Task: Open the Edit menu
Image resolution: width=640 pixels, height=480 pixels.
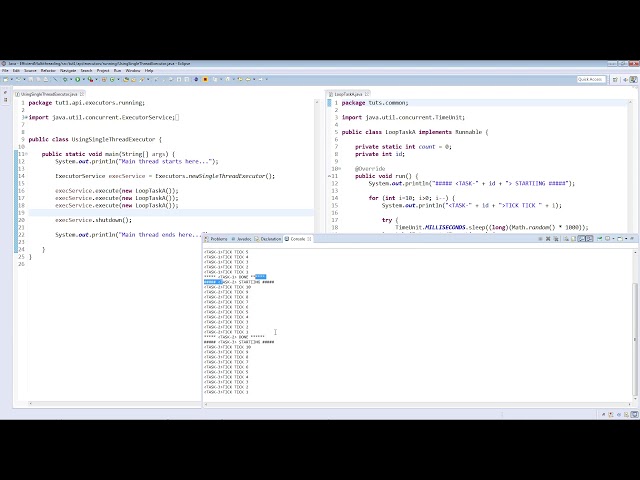Action: point(16,71)
